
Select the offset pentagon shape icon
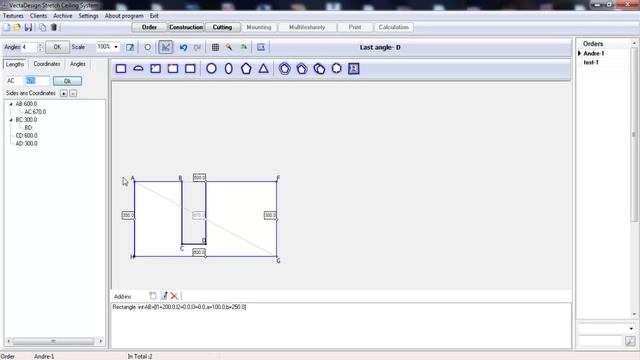click(302, 69)
